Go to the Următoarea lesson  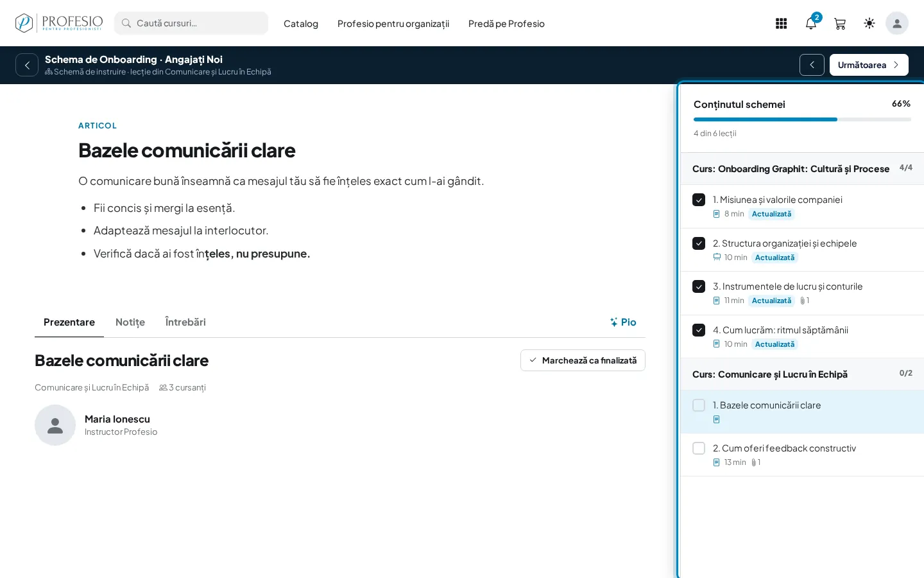869,65
